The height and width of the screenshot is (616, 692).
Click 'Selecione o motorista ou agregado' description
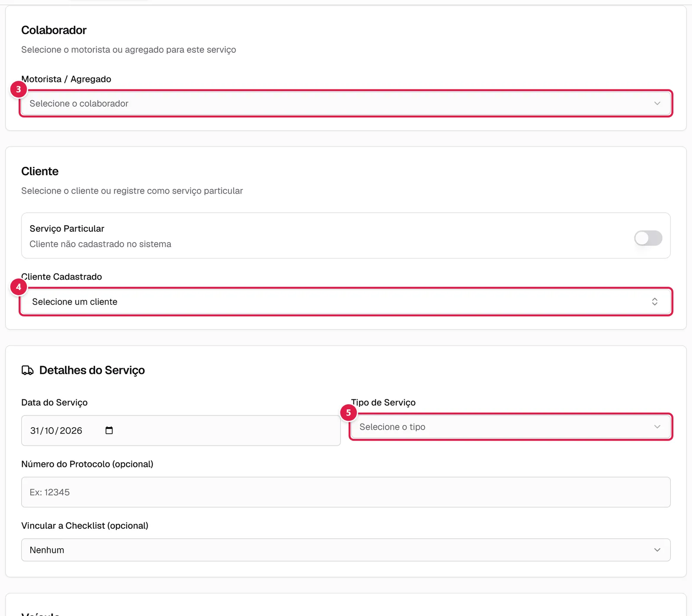[128, 50]
